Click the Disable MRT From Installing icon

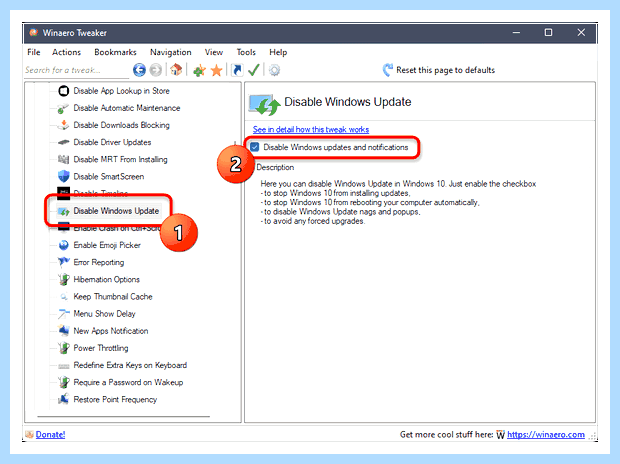tap(64, 159)
